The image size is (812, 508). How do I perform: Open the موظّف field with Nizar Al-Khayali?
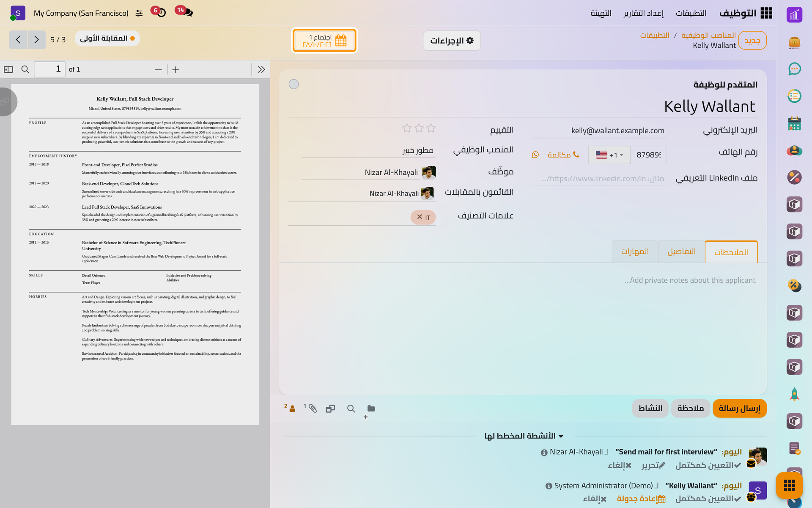[x=369, y=172]
